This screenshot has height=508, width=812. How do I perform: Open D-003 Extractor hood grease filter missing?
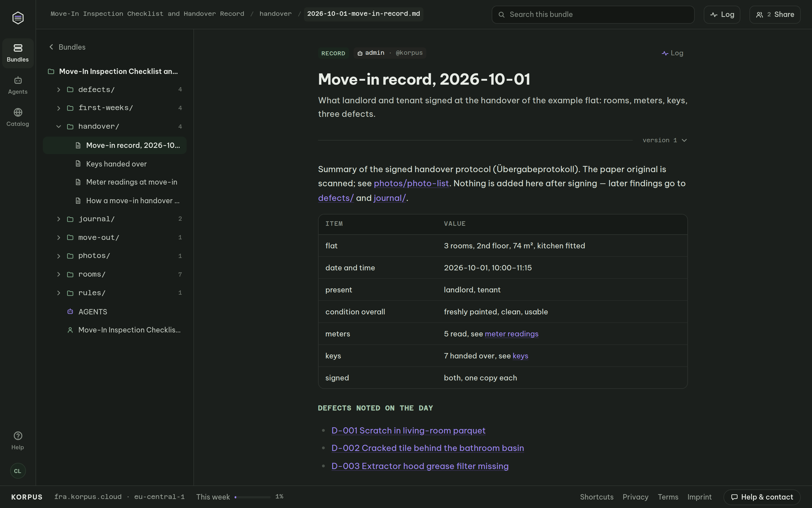coord(420,466)
